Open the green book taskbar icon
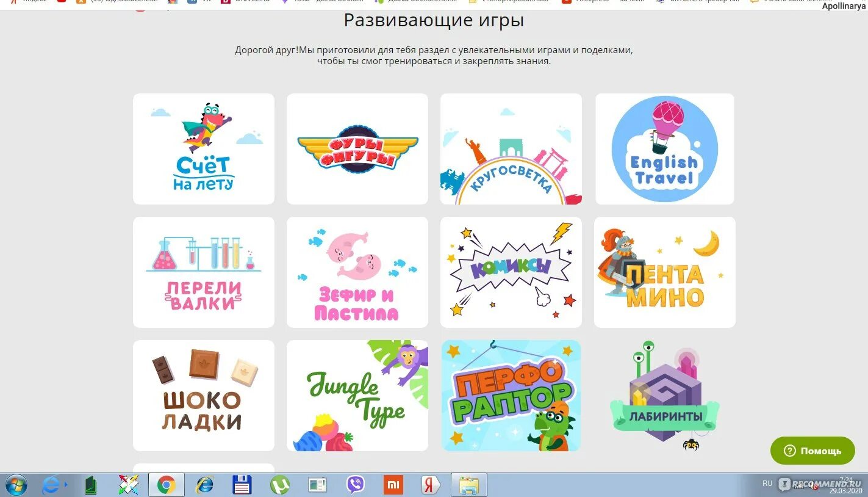 point(91,485)
